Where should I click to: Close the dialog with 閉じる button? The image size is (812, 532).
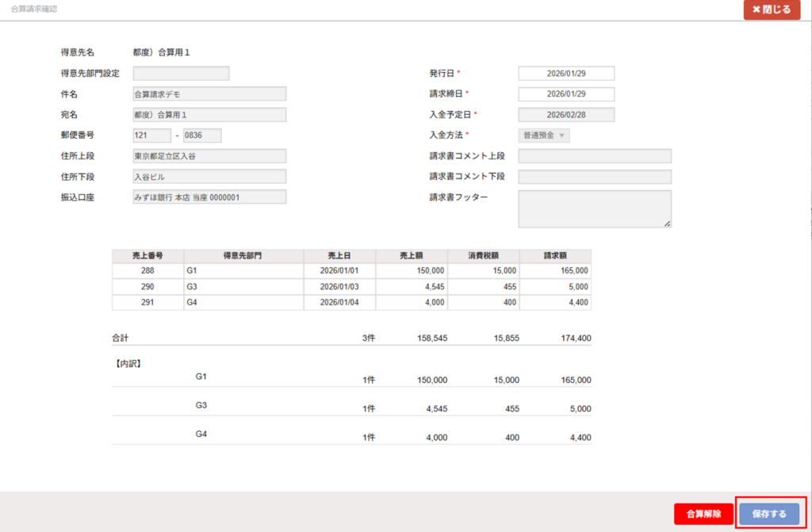coord(772,10)
